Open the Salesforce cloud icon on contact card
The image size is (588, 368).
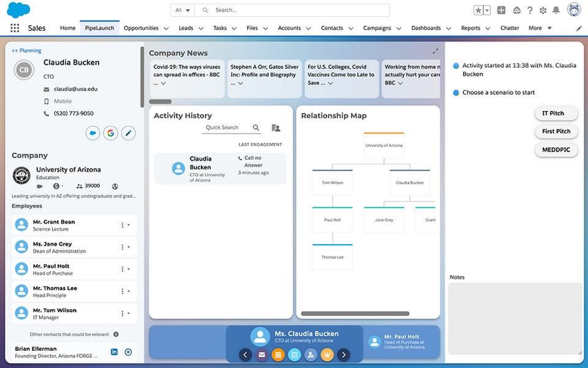[92, 133]
